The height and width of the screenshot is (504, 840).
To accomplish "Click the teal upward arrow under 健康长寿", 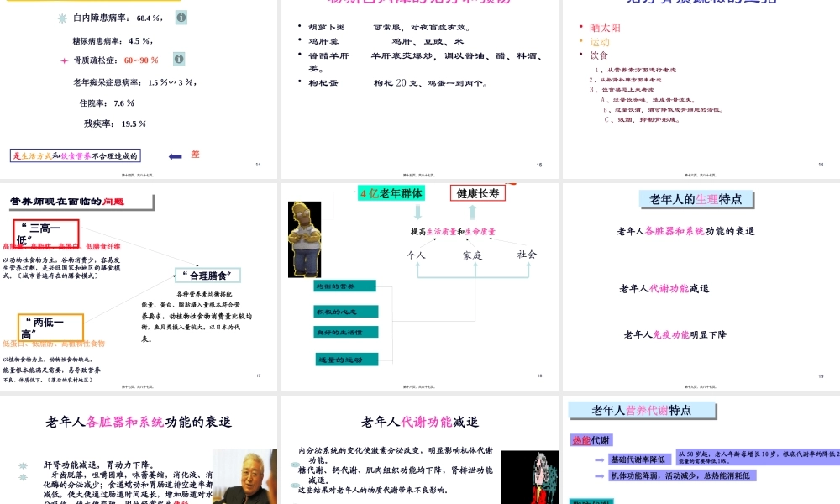I will click(x=471, y=210).
